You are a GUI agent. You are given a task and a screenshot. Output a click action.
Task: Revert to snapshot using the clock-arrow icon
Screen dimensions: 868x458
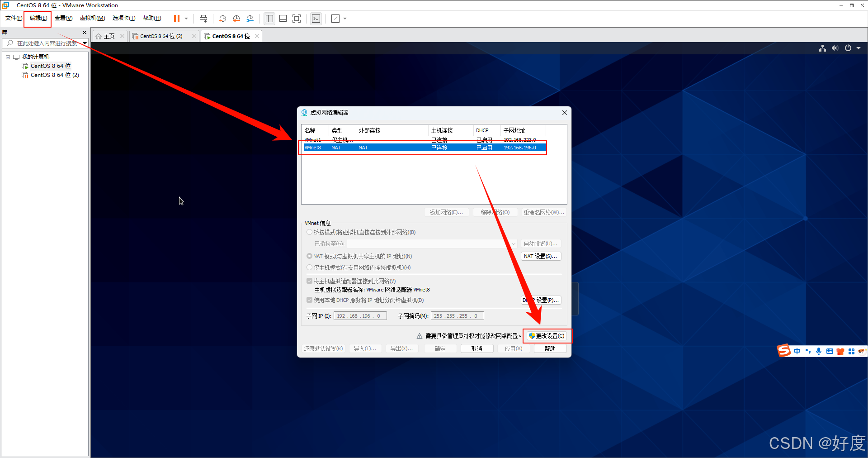click(x=236, y=19)
